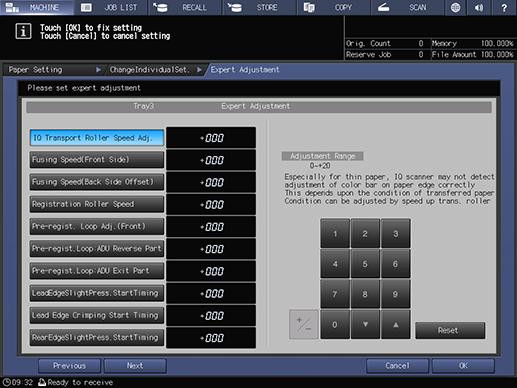The image size is (517, 388).
Task: Toggle sign with the +/- key
Action: (x=304, y=324)
